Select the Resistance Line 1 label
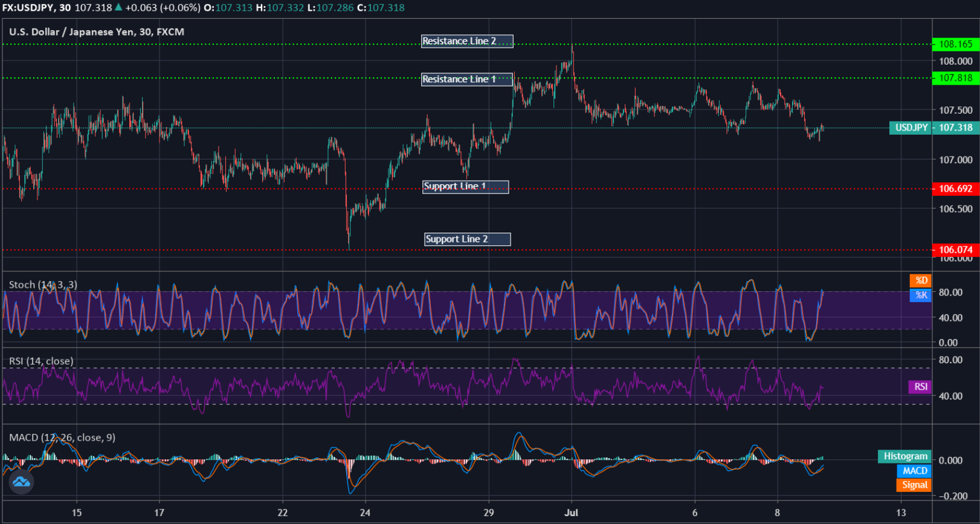Image resolution: width=980 pixels, height=524 pixels. 467,79
